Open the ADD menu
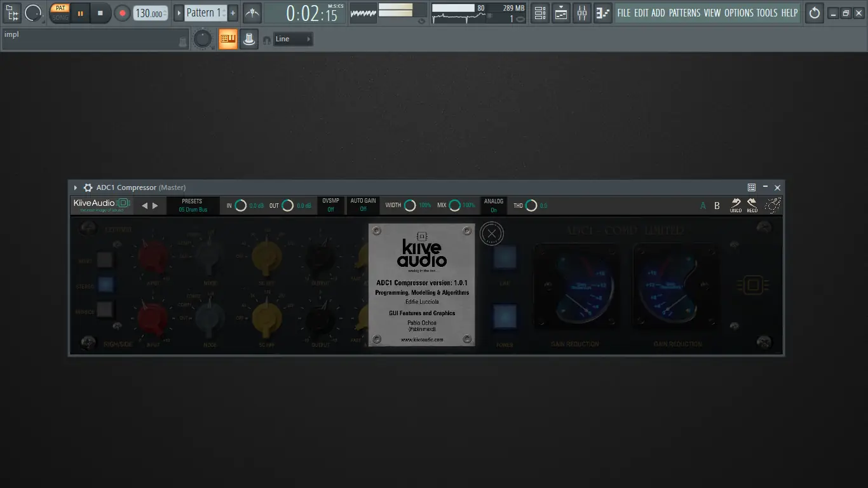 pyautogui.click(x=658, y=13)
